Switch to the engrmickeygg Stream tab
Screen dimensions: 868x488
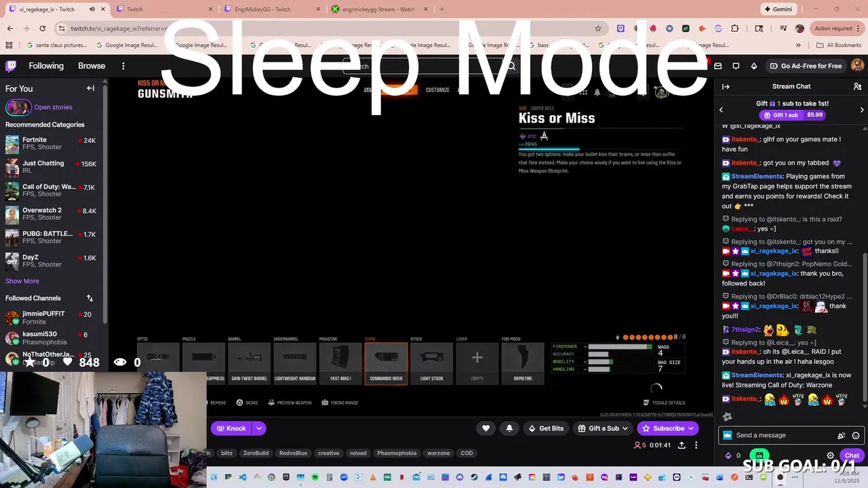point(378,9)
